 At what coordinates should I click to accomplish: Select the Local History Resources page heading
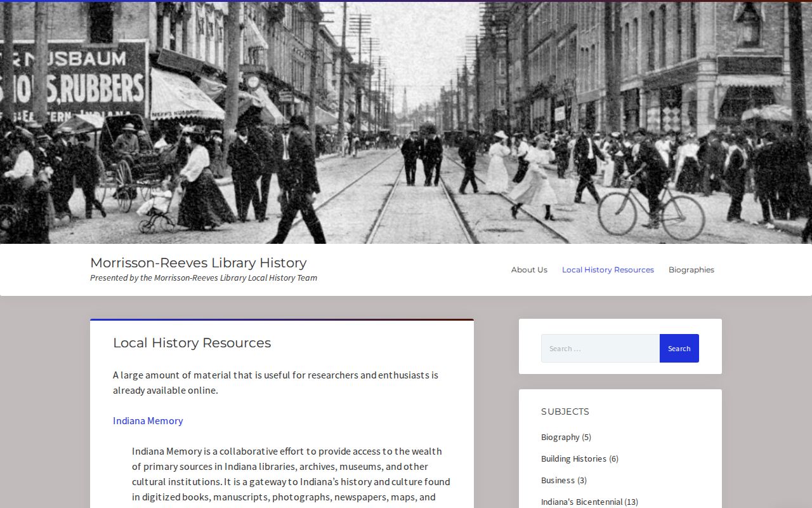tap(192, 343)
